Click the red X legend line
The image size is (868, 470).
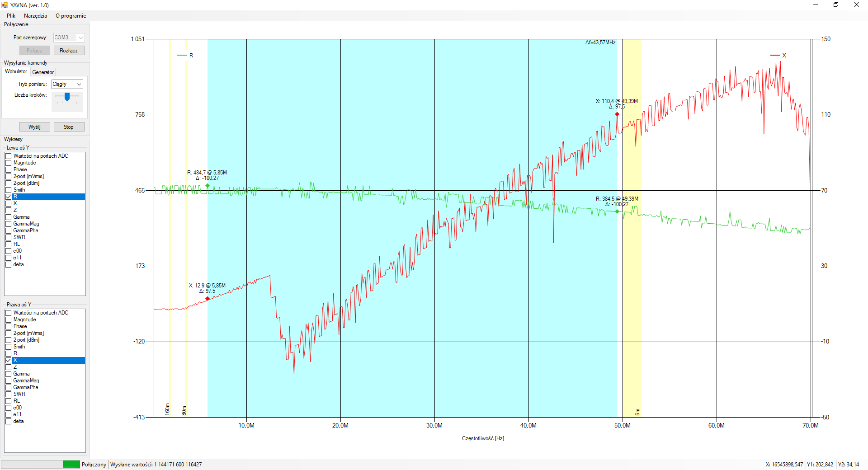(x=775, y=56)
